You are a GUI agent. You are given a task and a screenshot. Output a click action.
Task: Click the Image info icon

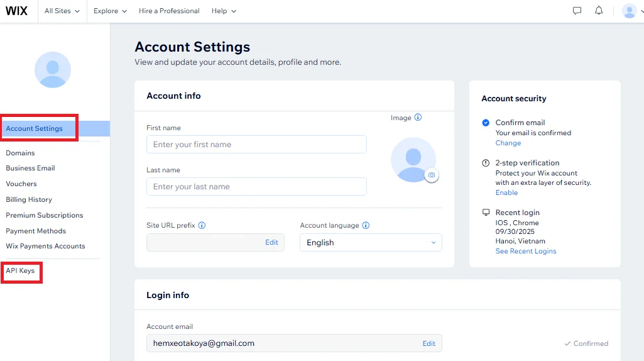coord(418,117)
